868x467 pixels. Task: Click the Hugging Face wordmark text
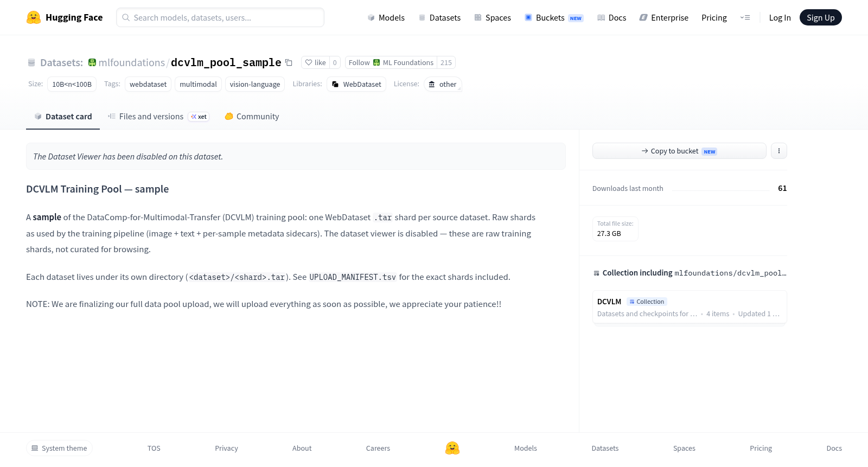(x=74, y=17)
